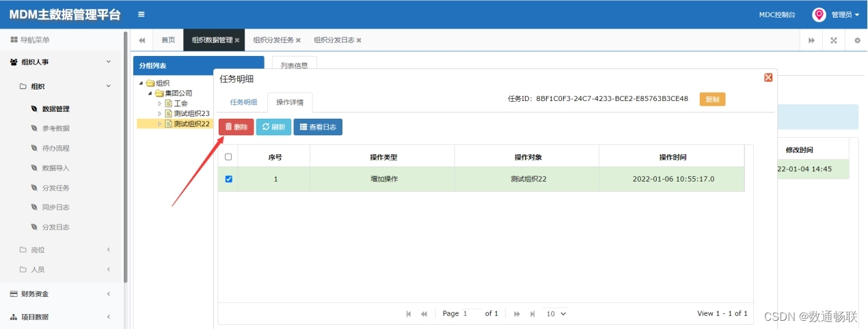Expand the 岗位 sidebar folder
868x329 pixels.
62,250
